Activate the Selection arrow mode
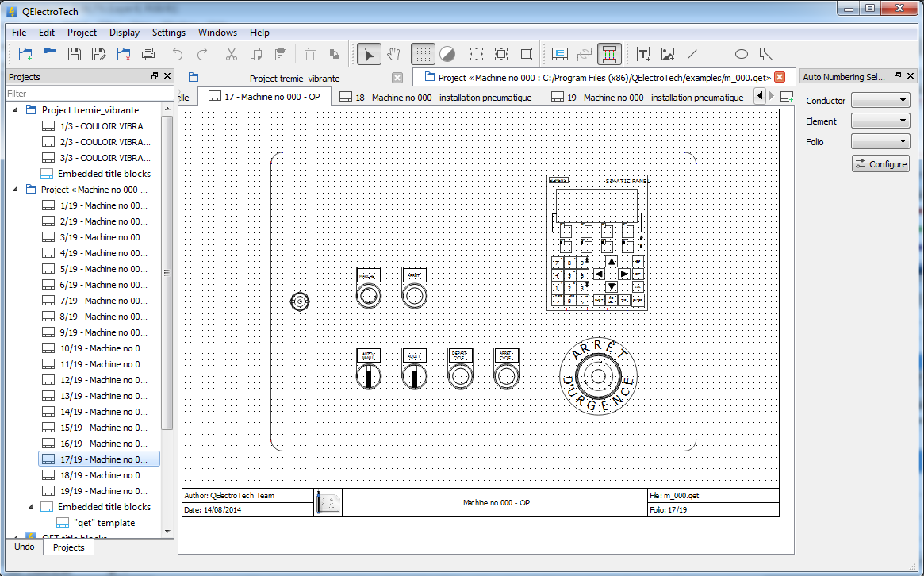Screen dimensions: 924x576 tap(369, 54)
